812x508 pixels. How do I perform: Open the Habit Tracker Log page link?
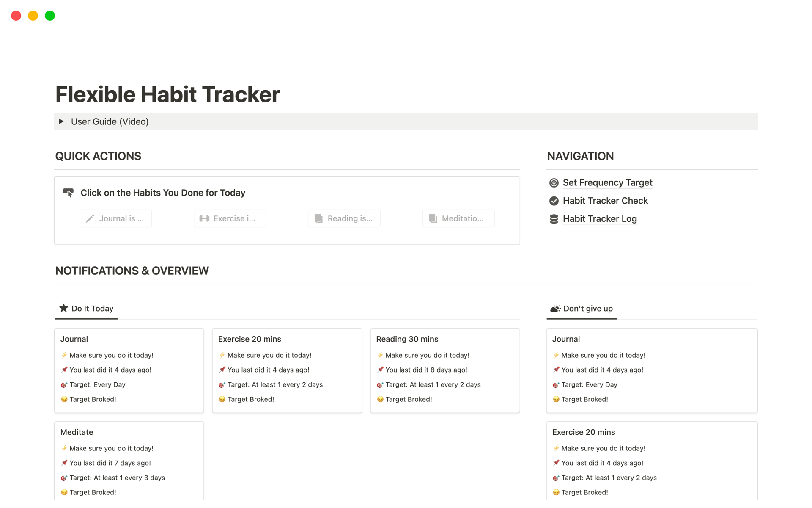599,219
